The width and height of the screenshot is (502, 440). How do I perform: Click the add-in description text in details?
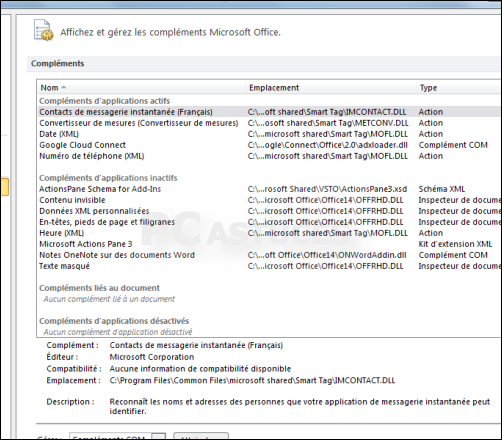pyautogui.click(x=299, y=406)
